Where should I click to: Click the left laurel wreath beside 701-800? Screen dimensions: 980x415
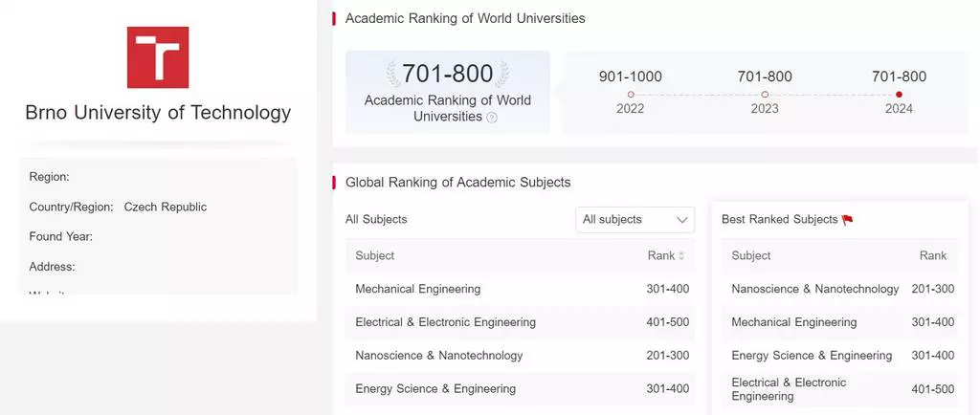(393, 74)
